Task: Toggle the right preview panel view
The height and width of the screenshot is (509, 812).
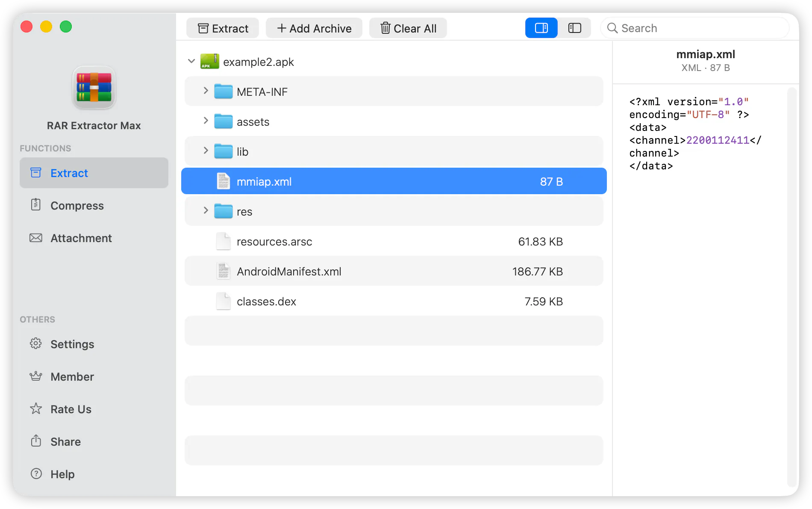Action: [541, 28]
